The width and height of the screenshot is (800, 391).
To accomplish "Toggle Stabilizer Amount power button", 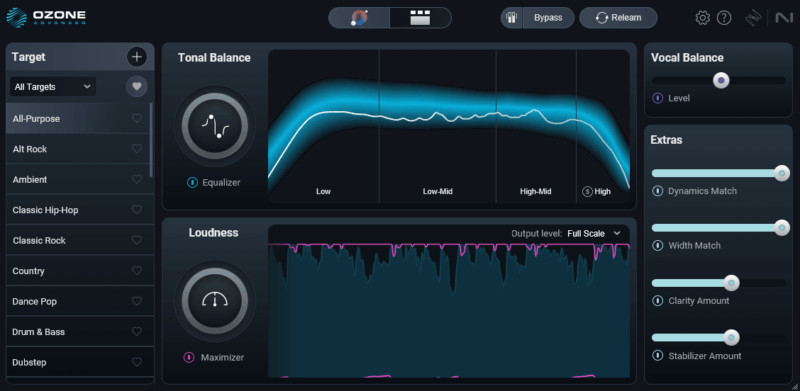I will tap(658, 356).
